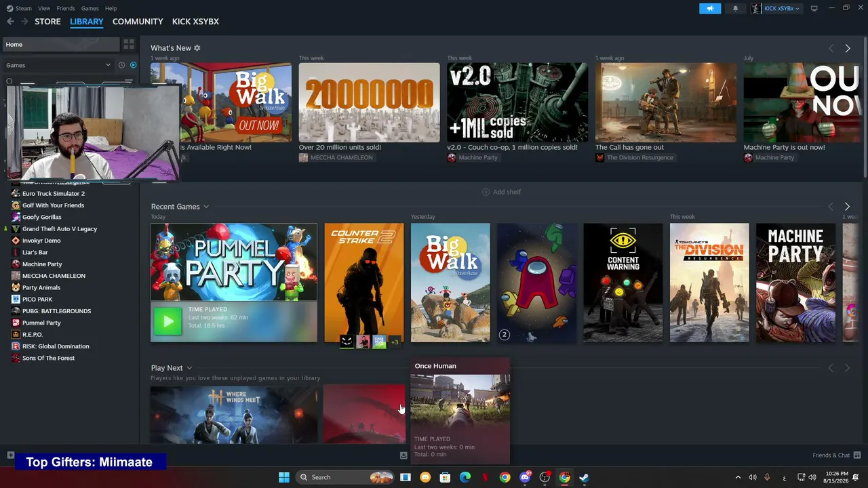Open the Games menu
The width and height of the screenshot is (868, 488).
(90, 8)
